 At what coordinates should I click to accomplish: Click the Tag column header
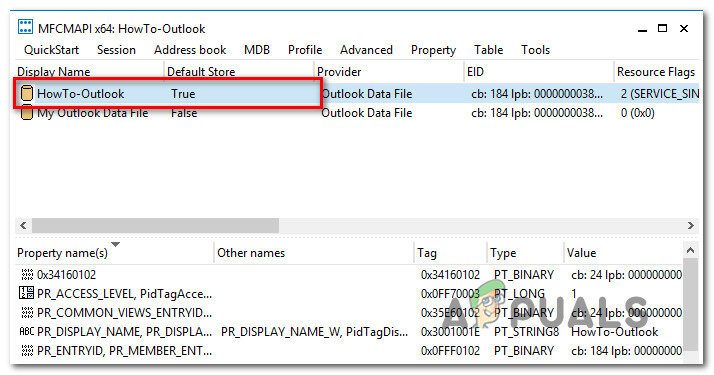coord(450,253)
